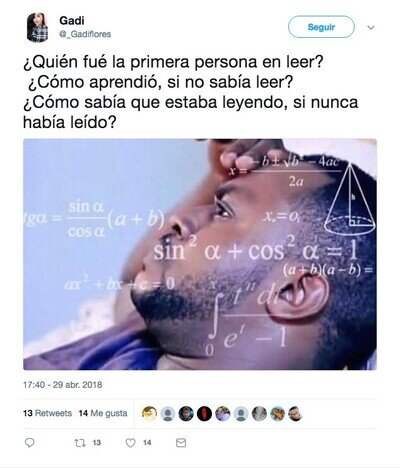Click the retweet arrows icon
Image resolution: width=400 pixels, height=468 pixels.
(80, 443)
